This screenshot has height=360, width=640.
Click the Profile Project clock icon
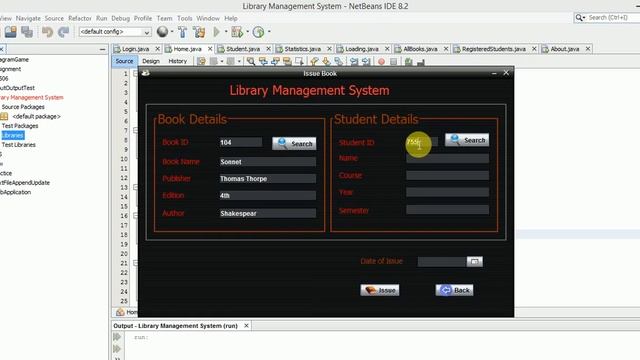click(x=258, y=31)
